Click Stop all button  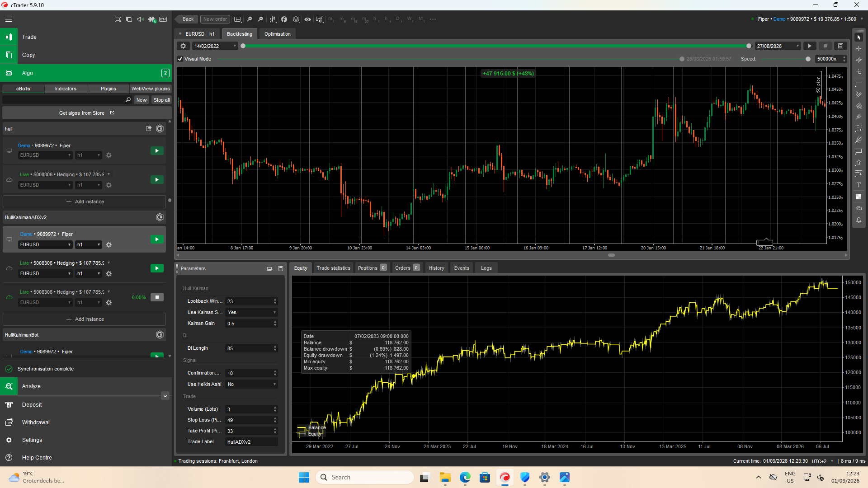[161, 100]
